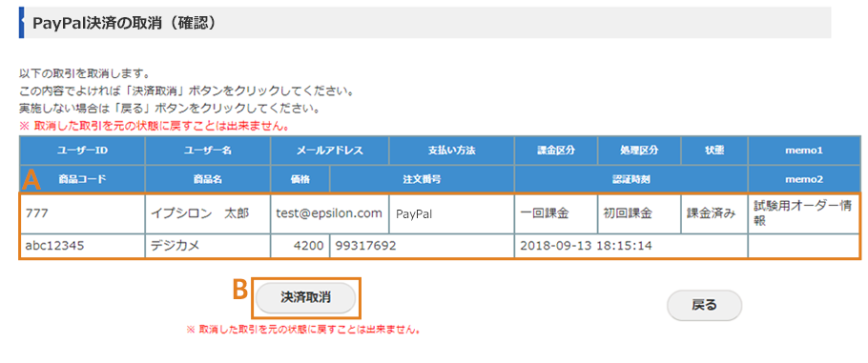868x363 pixels.
Task: Click the 認証時刻 column header
Action: pyautogui.click(x=631, y=179)
